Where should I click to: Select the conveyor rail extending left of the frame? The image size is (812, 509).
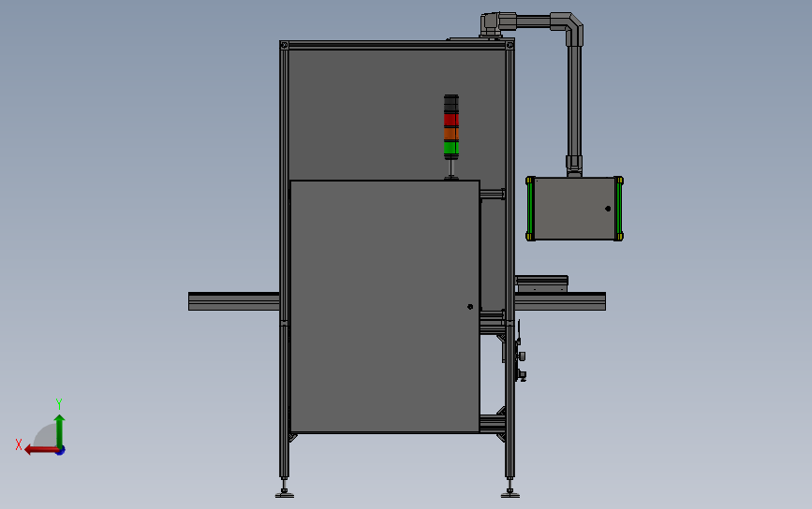tap(234, 301)
